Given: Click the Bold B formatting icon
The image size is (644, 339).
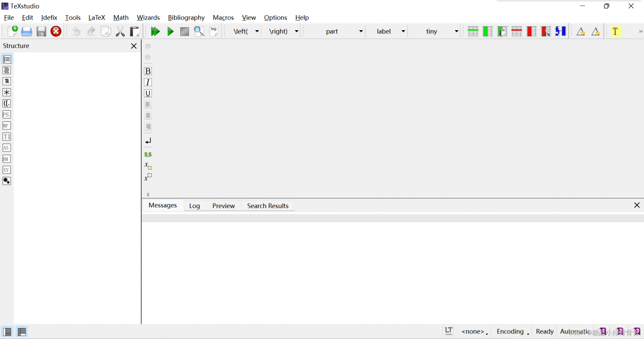Looking at the screenshot, I should (148, 71).
